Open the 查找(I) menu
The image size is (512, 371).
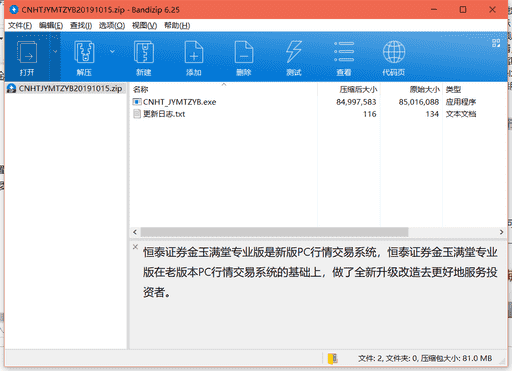point(81,26)
